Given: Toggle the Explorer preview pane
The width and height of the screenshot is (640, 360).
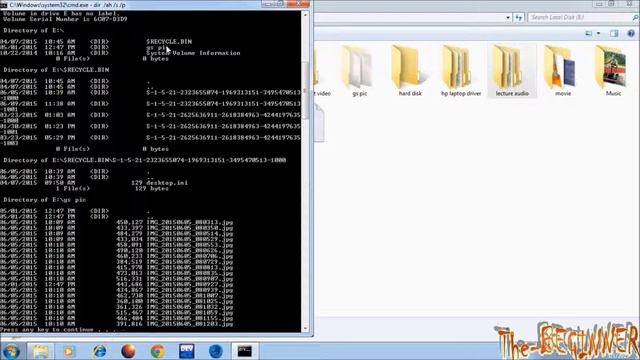Looking at the screenshot, I should click(614, 33).
